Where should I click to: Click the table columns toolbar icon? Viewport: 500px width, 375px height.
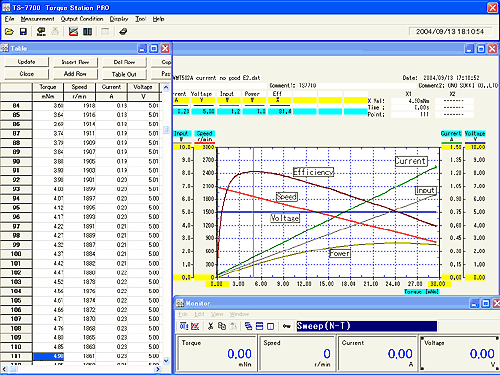click(x=87, y=32)
